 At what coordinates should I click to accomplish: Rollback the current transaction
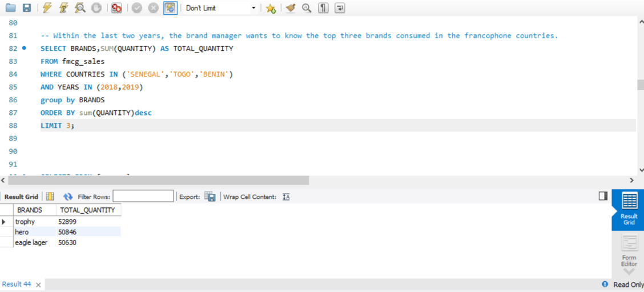(153, 8)
